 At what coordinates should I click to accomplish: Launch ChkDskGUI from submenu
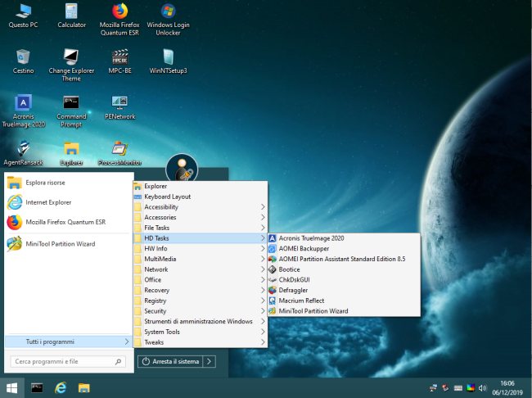click(x=344, y=280)
